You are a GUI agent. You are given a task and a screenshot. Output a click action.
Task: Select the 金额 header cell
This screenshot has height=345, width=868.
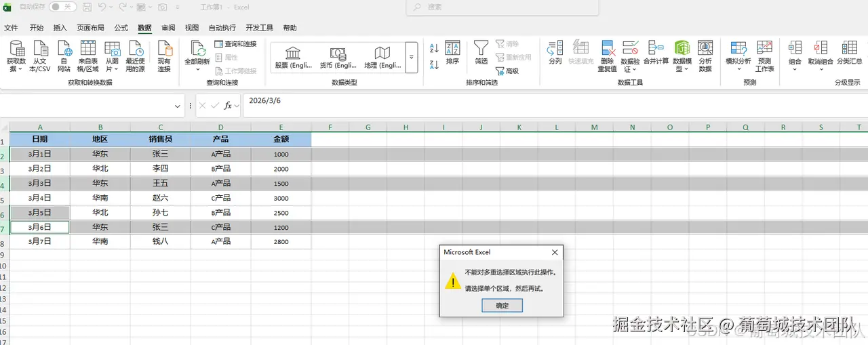pyautogui.click(x=281, y=139)
